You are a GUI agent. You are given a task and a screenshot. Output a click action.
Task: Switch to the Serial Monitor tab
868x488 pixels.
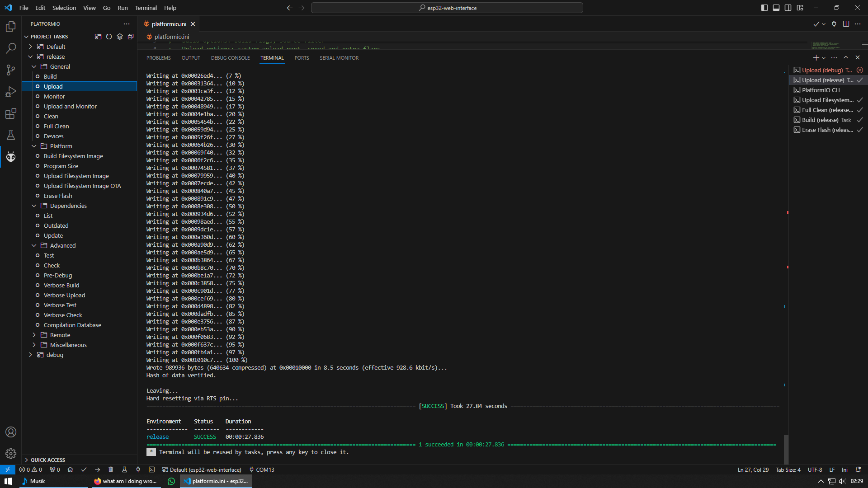(339, 58)
